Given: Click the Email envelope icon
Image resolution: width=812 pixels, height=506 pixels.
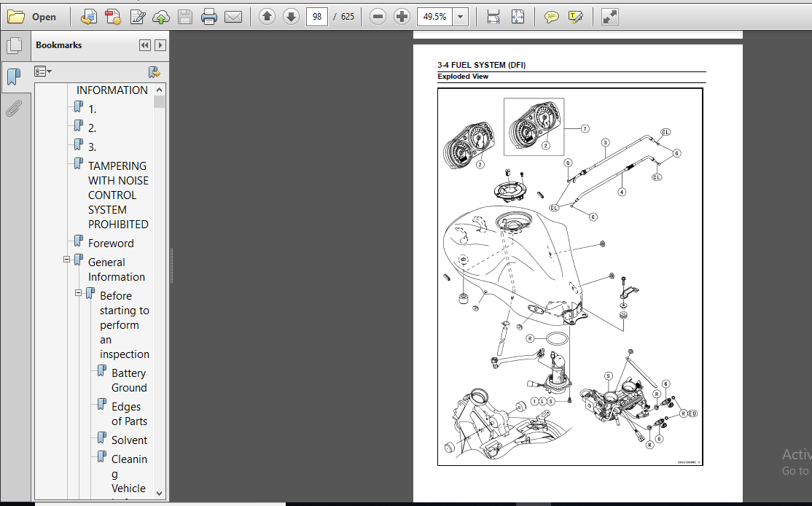Looking at the screenshot, I should [x=233, y=17].
